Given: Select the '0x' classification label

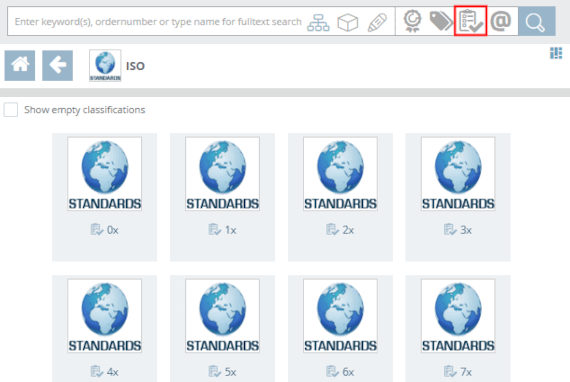Looking at the screenshot, I should (113, 230).
